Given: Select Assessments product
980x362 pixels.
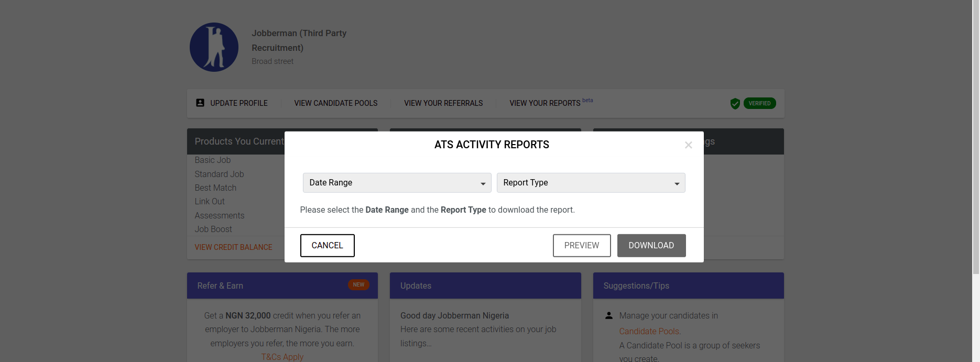Looking at the screenshot, I should coord(219,215).
